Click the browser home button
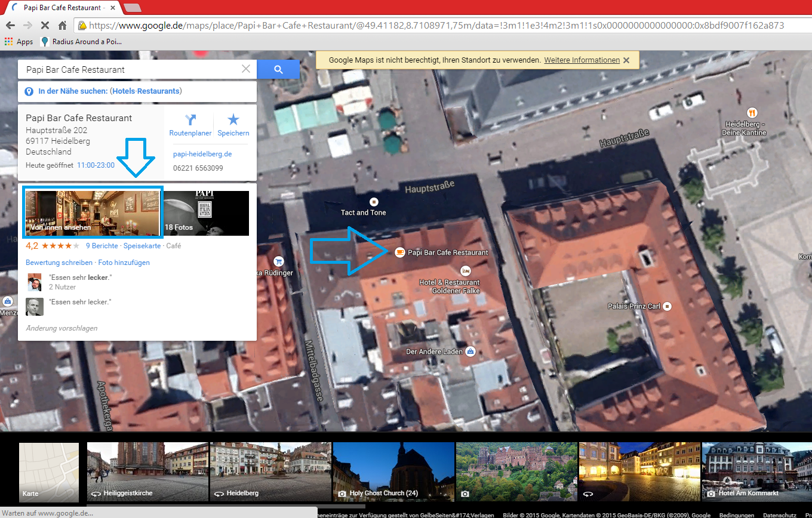The height and width of the screenshot is (518, 812). [x=62, y=26]
